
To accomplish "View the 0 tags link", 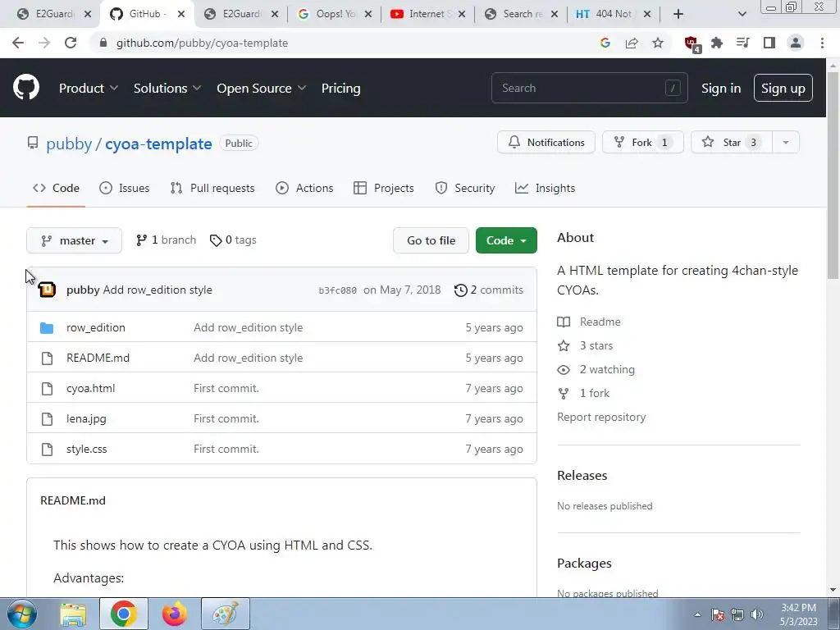I will 233,240.
